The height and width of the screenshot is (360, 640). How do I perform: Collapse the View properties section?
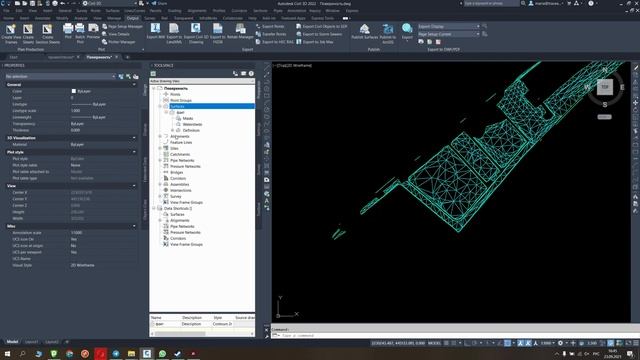pyautogui.click(x=134, y=186)
